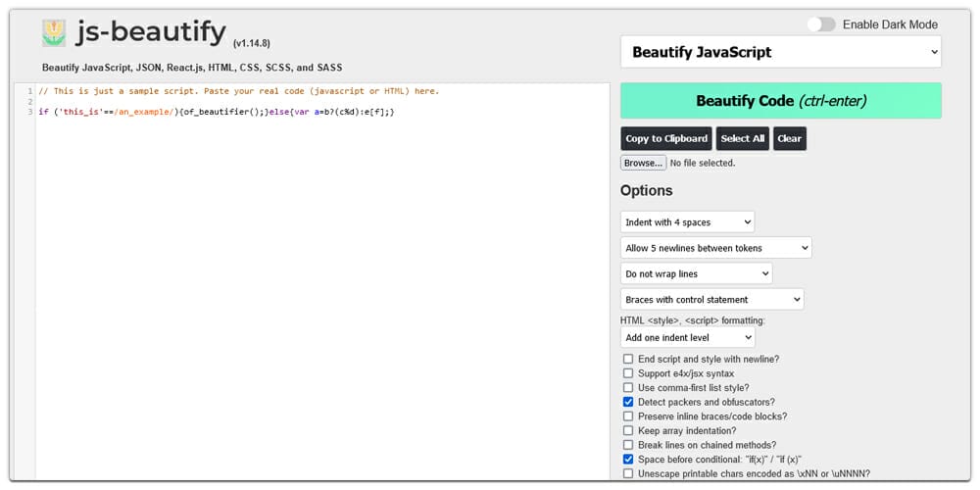Clear the editor with Clear button

point(789,139)
